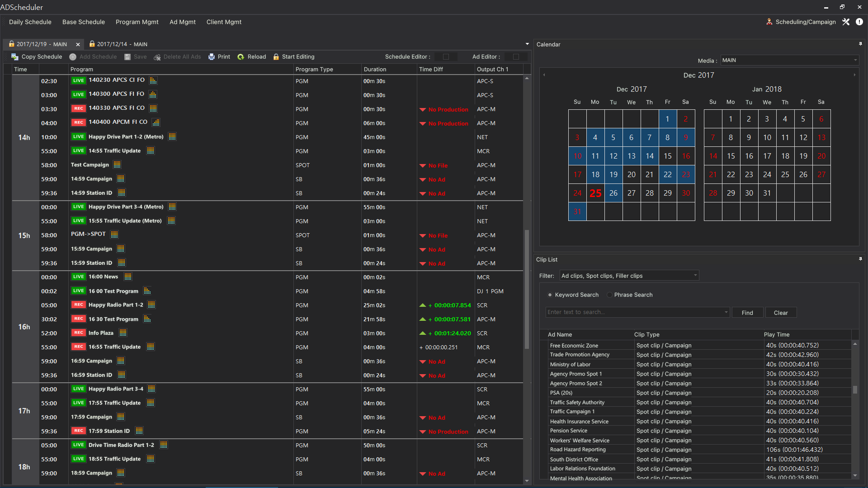Viewport: 868px width, 488px height.
Task: Toggle the Ad Editor checkbox
Action: click(x=516, y=57)
